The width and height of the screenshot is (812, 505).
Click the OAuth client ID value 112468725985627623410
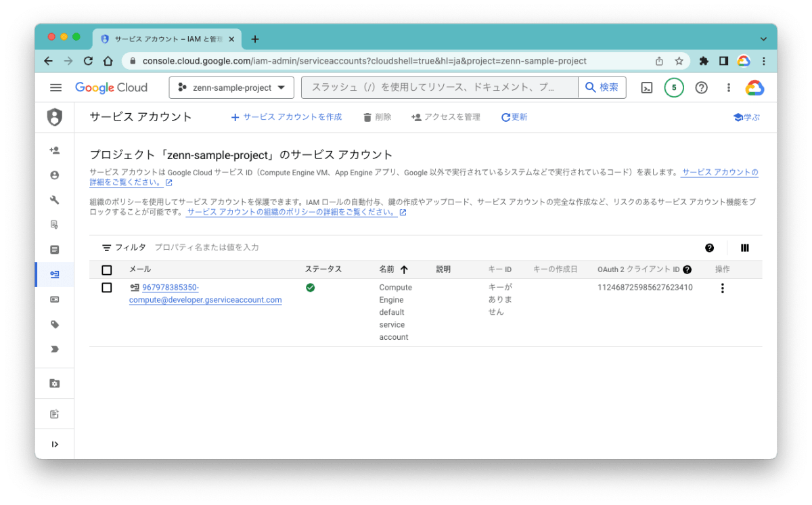(645, 288)
